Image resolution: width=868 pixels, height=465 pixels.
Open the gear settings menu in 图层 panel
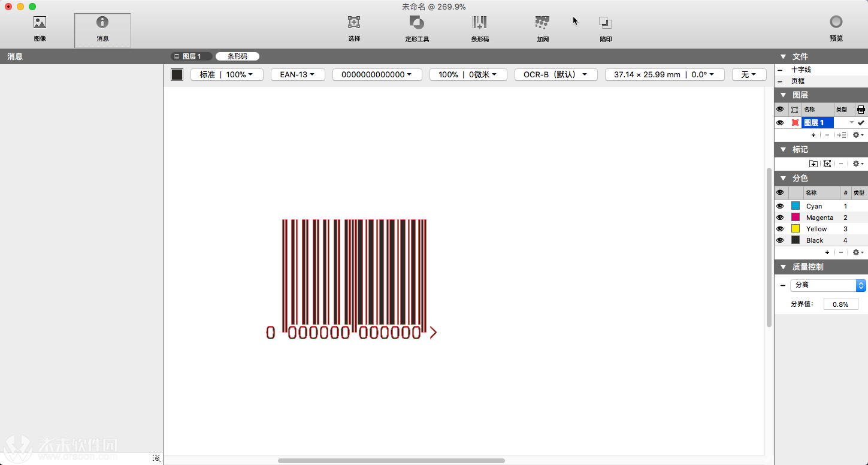(x=858, y=135)
